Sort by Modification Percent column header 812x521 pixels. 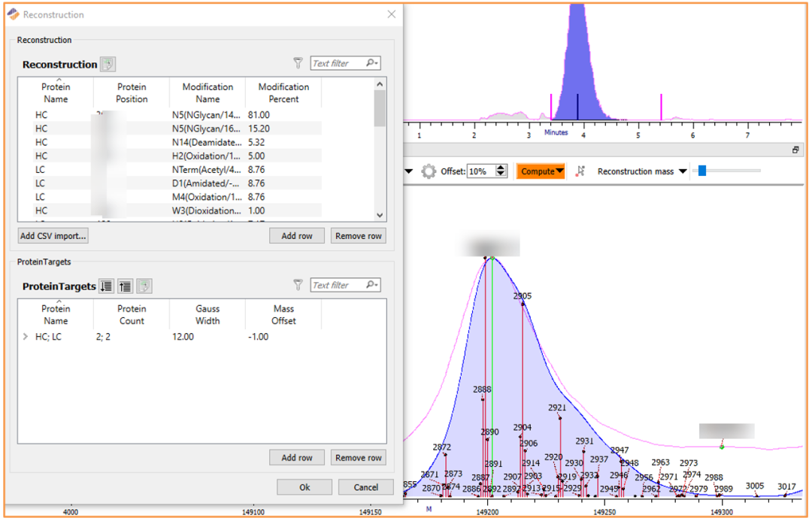point(283,92)
